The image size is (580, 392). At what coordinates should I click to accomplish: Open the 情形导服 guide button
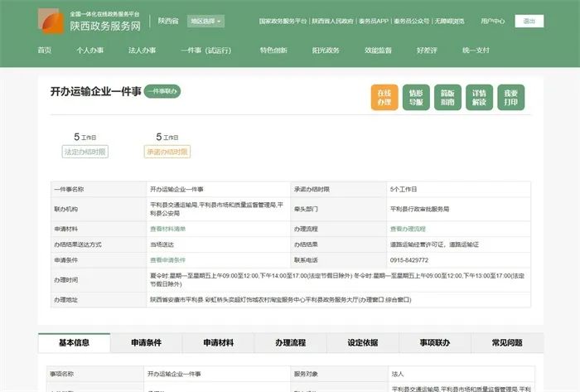tap(416, 98)
